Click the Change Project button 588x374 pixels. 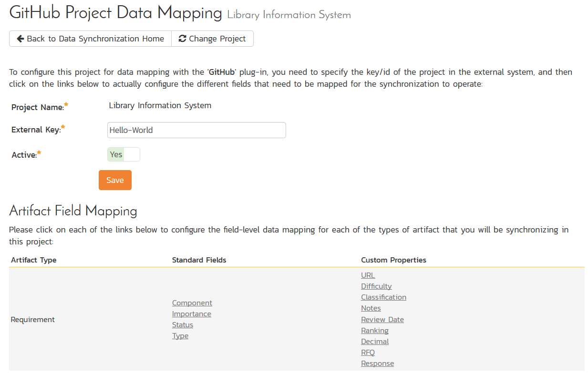click(212, 39)
